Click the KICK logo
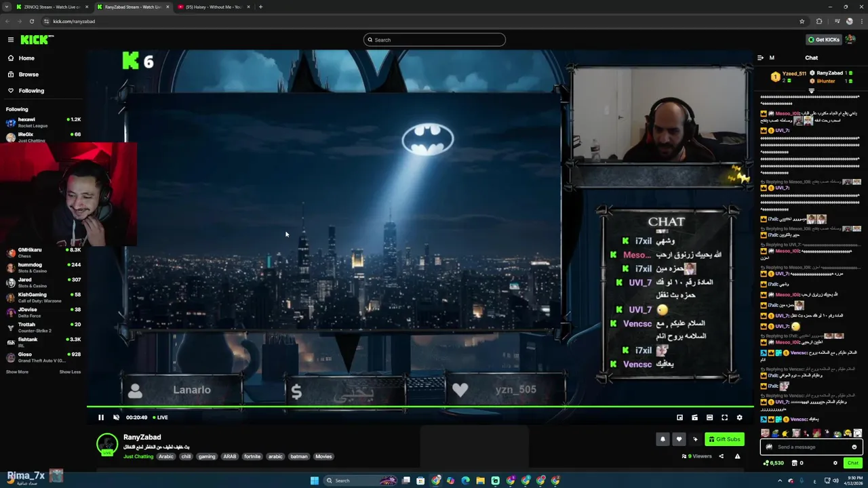The image size is (868, 488). coord(36,40)
